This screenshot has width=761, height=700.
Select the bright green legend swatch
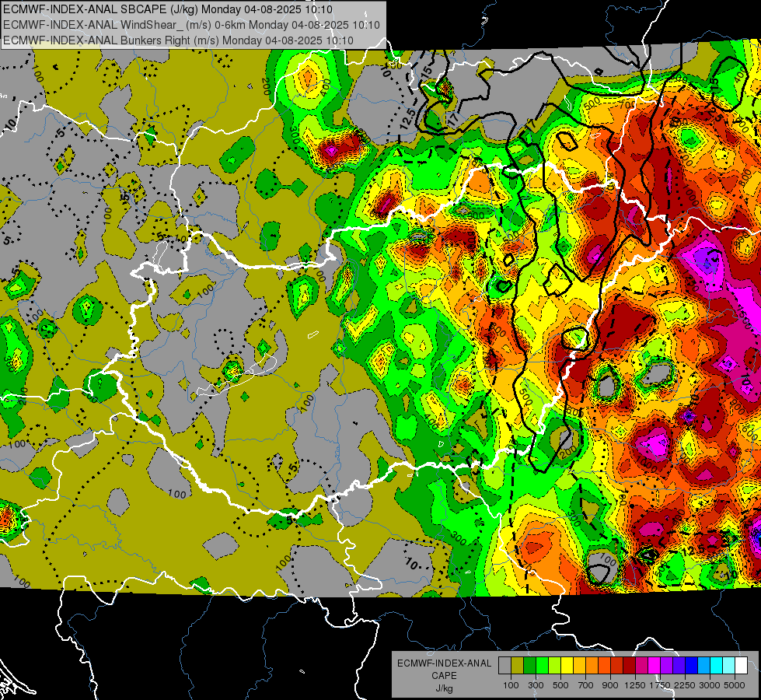point(542,666)
